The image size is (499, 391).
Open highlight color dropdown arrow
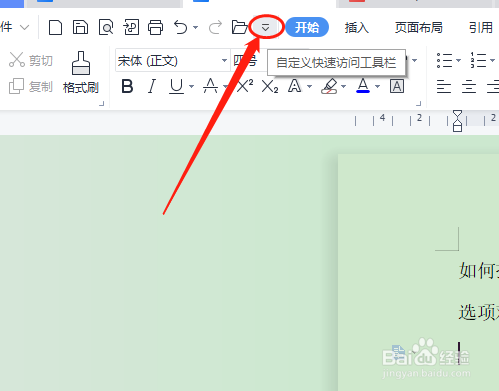pos(343,87)
